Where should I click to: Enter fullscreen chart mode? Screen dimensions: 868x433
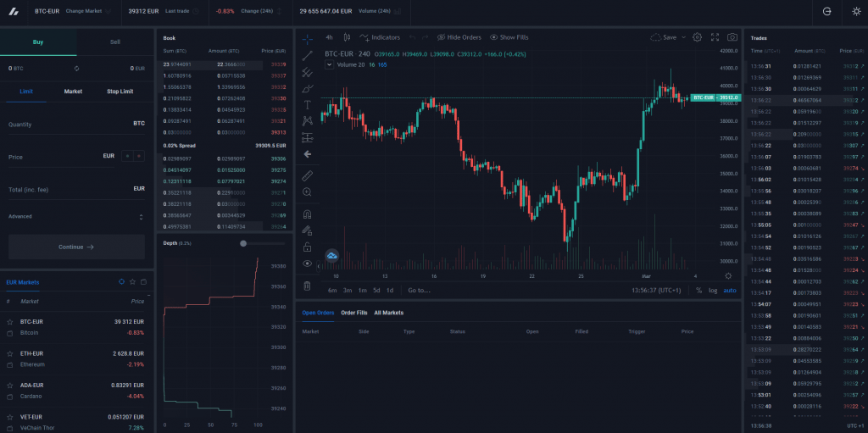click(x=715, y=37)
